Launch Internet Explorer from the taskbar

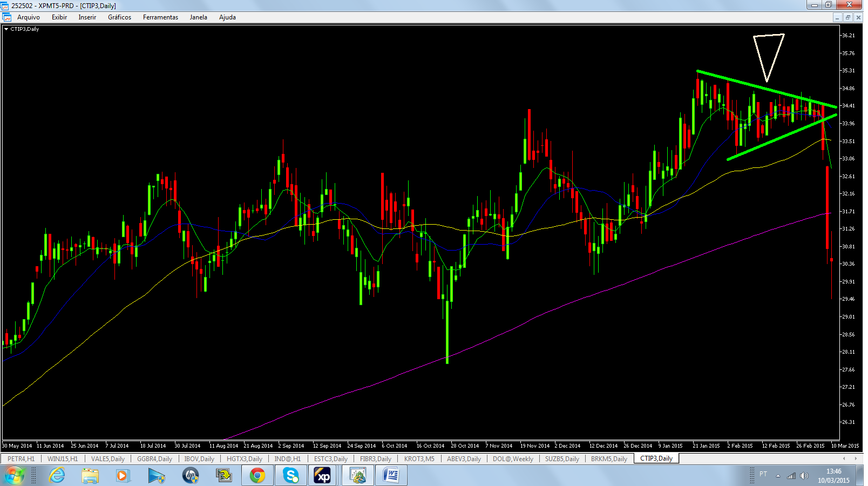coord(57,475)
